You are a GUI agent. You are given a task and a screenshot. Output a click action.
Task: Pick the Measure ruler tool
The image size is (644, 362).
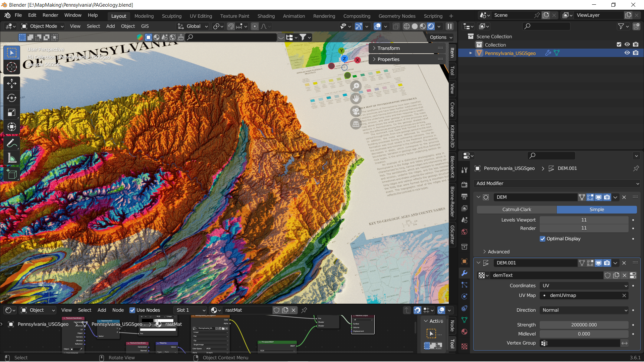[x=12, y=158]
